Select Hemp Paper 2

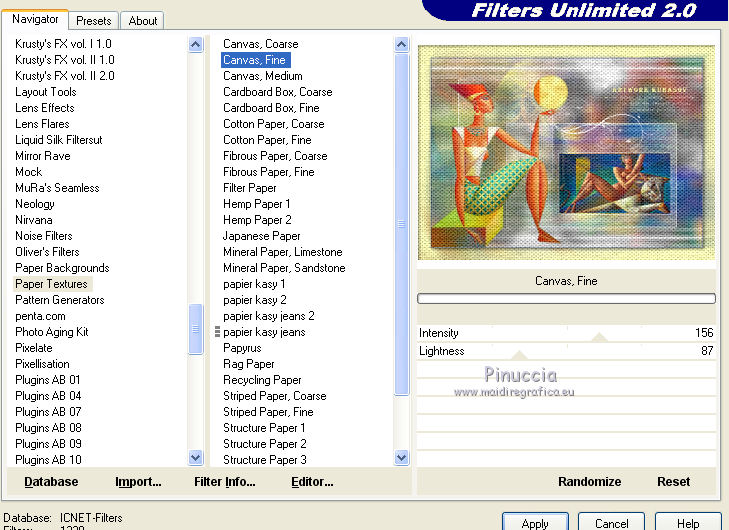pyautogui.click(x=257, y=220)
